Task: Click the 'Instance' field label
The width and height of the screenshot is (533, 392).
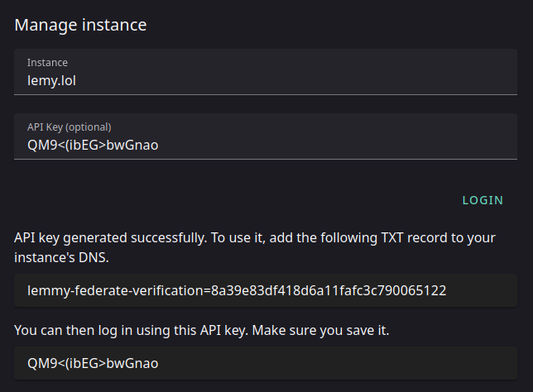Action: (x=47, y=63)
